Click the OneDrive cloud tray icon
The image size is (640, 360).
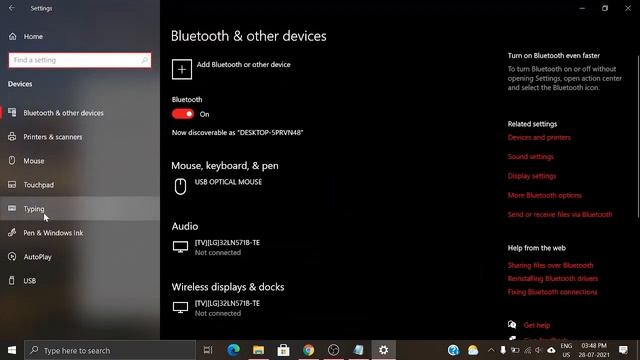(551, 350)
